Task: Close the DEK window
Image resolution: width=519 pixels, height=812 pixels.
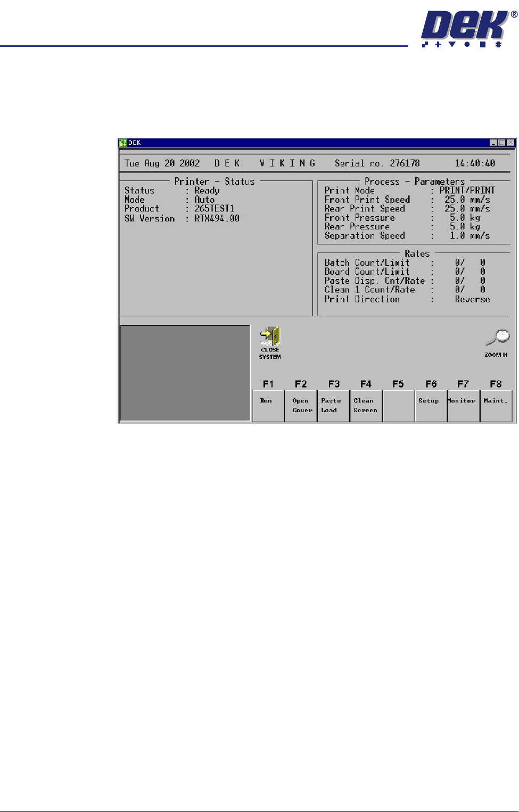Action: click(x=510, y=143)
